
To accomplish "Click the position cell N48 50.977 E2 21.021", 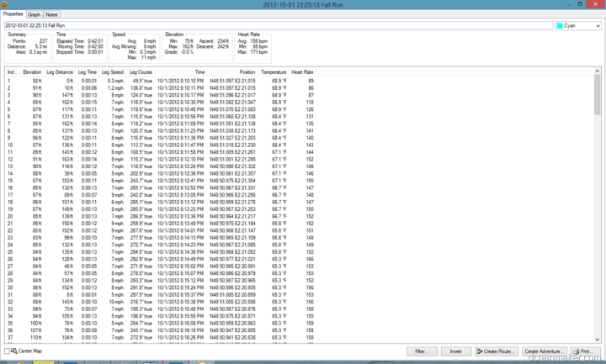I will click(x=232, y=259).
